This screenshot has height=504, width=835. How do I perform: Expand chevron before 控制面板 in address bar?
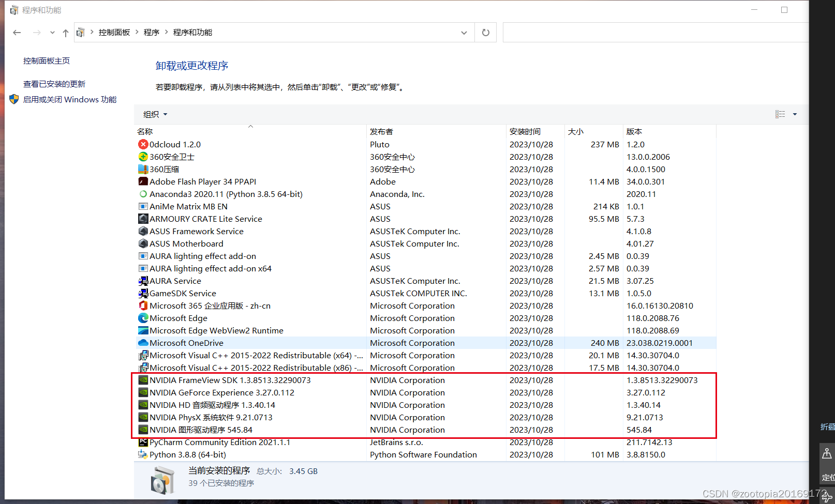(x=92, y=32)
